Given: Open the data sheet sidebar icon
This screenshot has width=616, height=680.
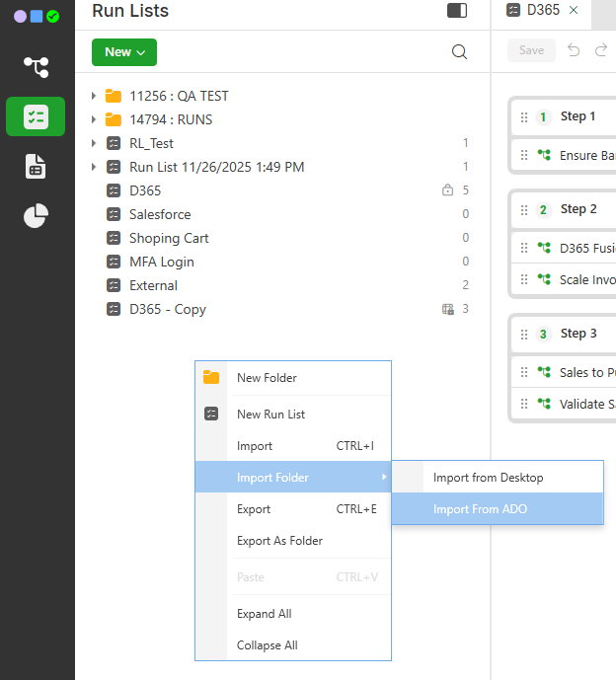Looking at the screenshot, I should [x=37, y=166].
